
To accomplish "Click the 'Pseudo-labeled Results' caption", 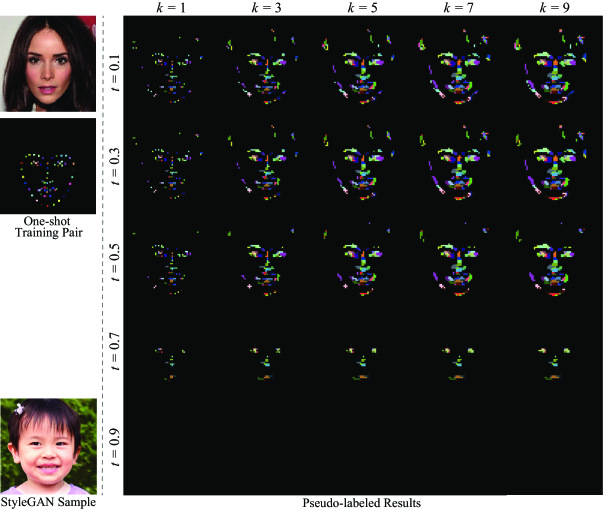I will pos(361,503).
